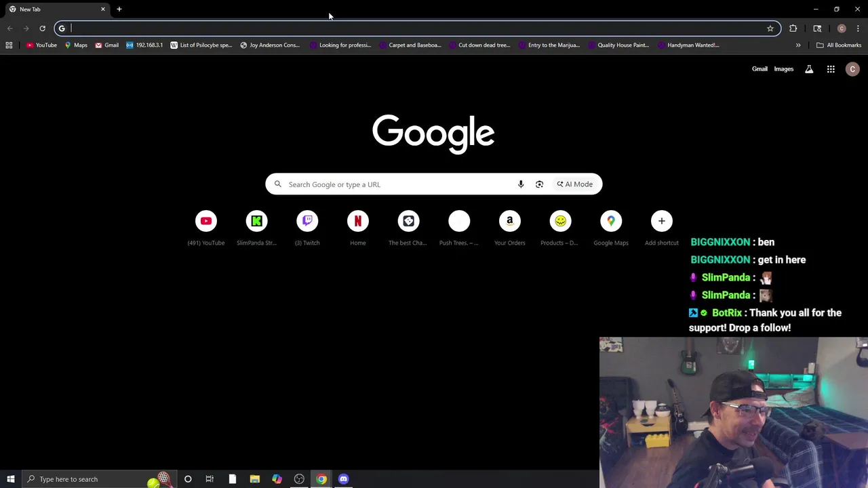This screenshot has height=488, width=868.
Task: Open the Windows Start menu
Action: 10,479
